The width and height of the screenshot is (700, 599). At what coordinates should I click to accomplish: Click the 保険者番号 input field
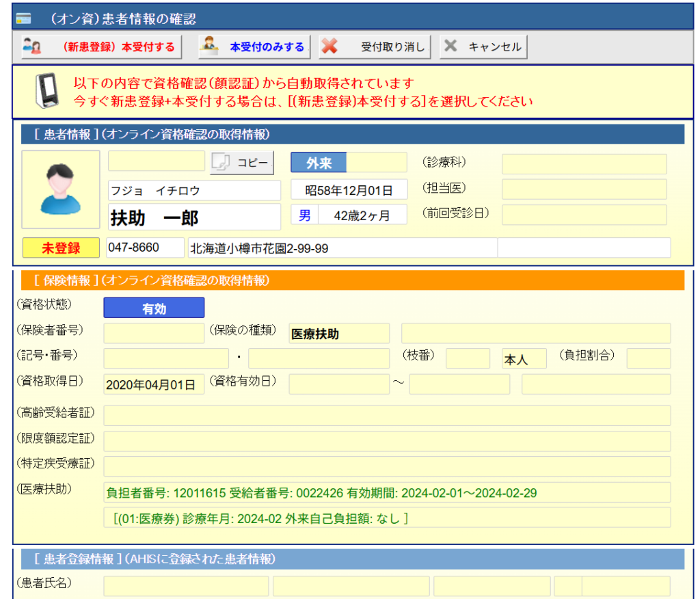154,333
